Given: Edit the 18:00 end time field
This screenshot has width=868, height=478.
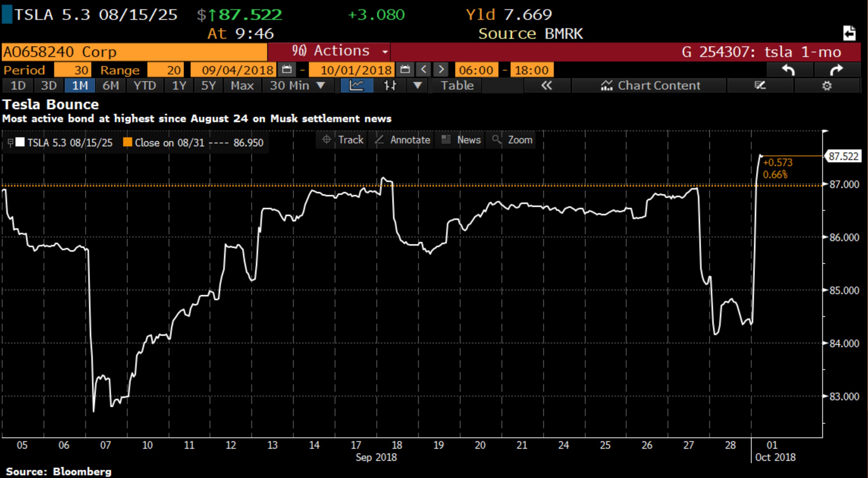Looking at the screenshot, I should (x=532, y=70).
